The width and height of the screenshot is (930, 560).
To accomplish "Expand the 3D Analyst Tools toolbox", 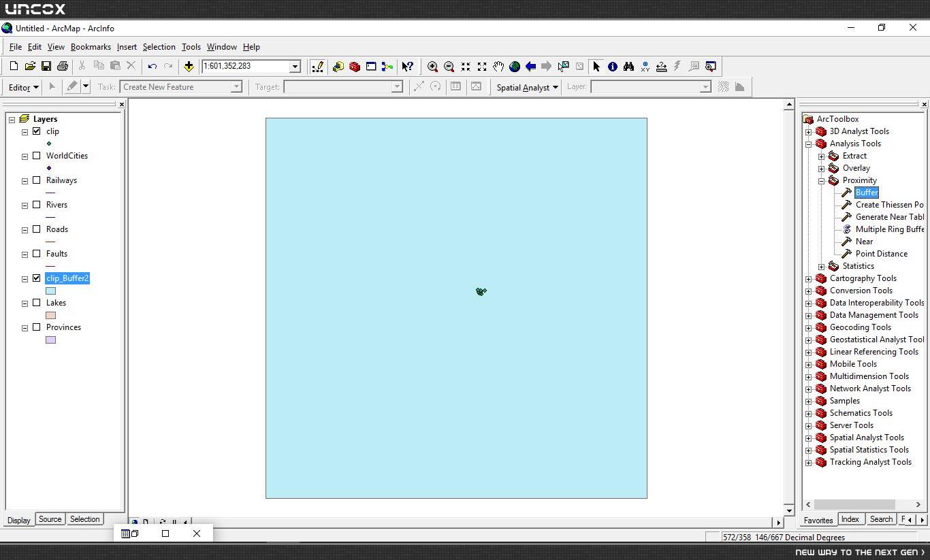I will tap(809, 131).
